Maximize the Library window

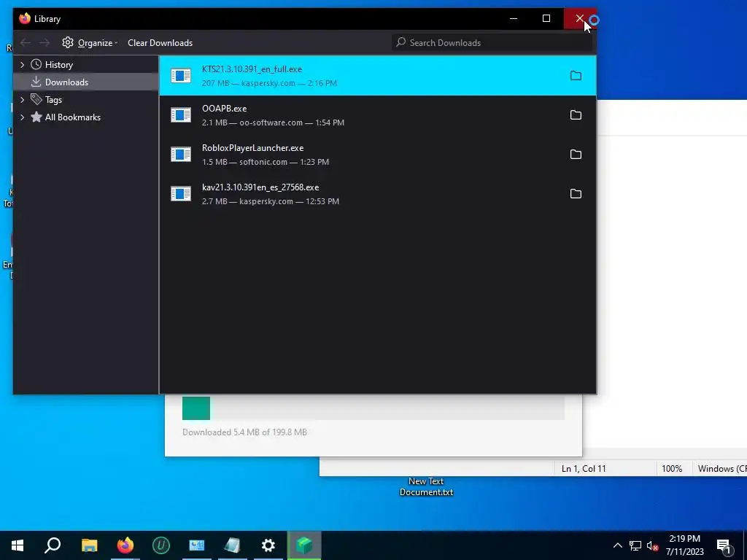point(546,18)
